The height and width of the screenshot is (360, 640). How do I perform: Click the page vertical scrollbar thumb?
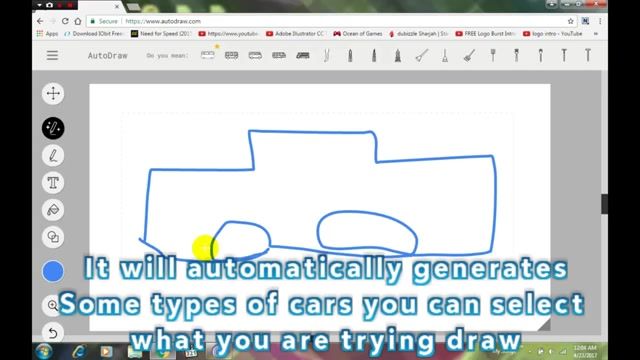click(604, 204)
